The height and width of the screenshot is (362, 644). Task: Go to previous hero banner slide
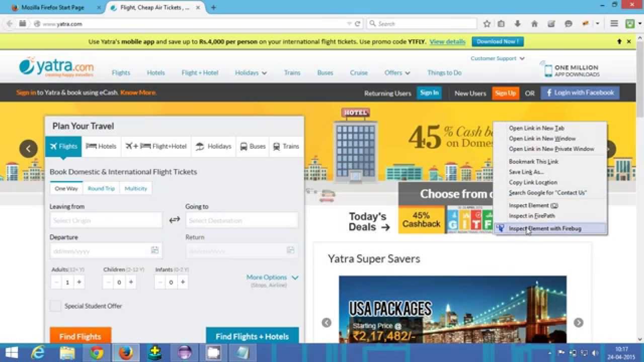[28, 149]
